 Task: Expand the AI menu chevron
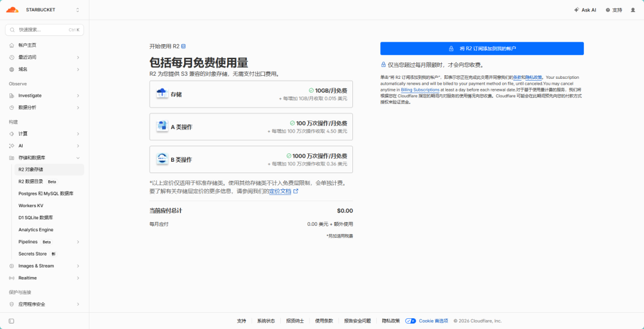pyautogui.click(x=78, y=146)
